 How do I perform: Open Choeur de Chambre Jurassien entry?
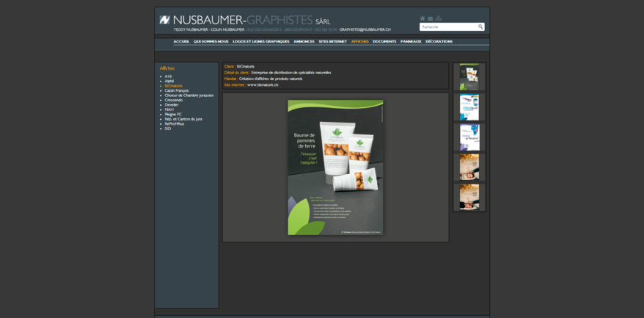pos(189,95)
